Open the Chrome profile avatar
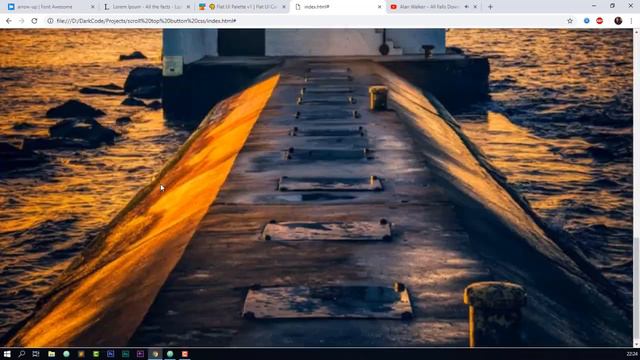640x360 pixels. 618,21
